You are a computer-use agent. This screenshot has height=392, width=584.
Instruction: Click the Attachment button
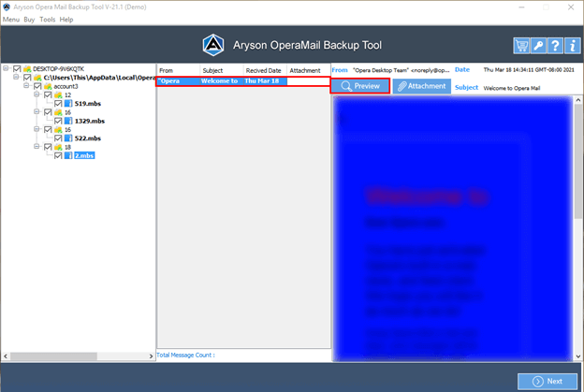click(421, 86)
